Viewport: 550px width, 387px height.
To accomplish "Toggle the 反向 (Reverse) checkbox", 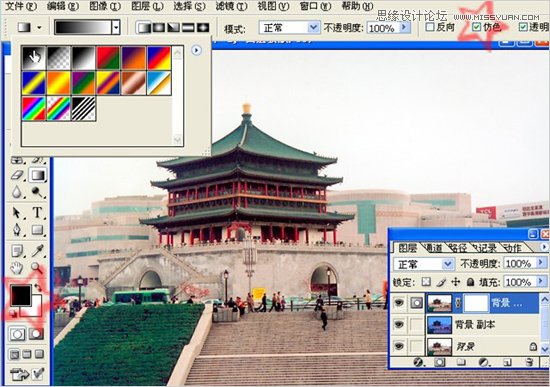I will tap(430, 27).
